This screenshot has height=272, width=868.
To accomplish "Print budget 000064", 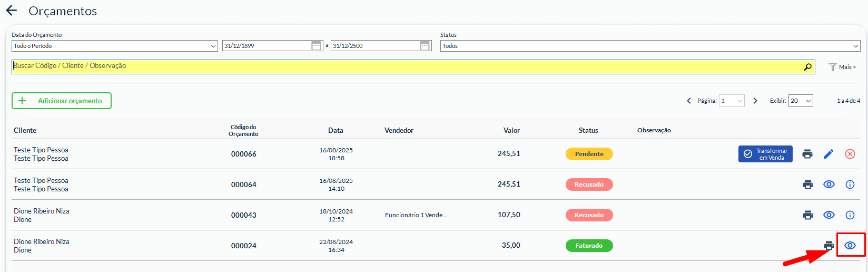I will 807,184.
